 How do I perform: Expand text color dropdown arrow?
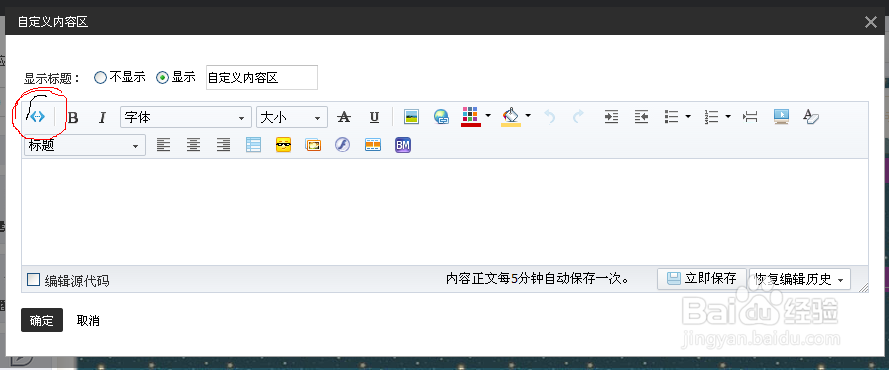(488, 116)
